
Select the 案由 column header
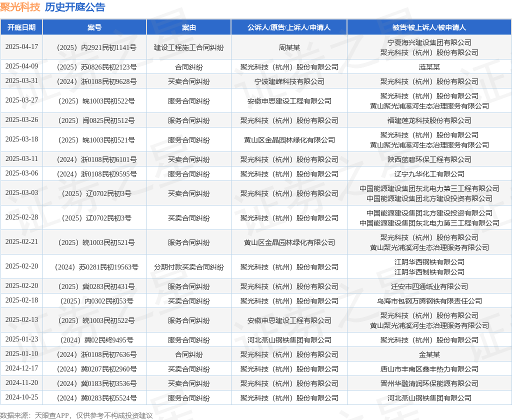tap(188, 27)
